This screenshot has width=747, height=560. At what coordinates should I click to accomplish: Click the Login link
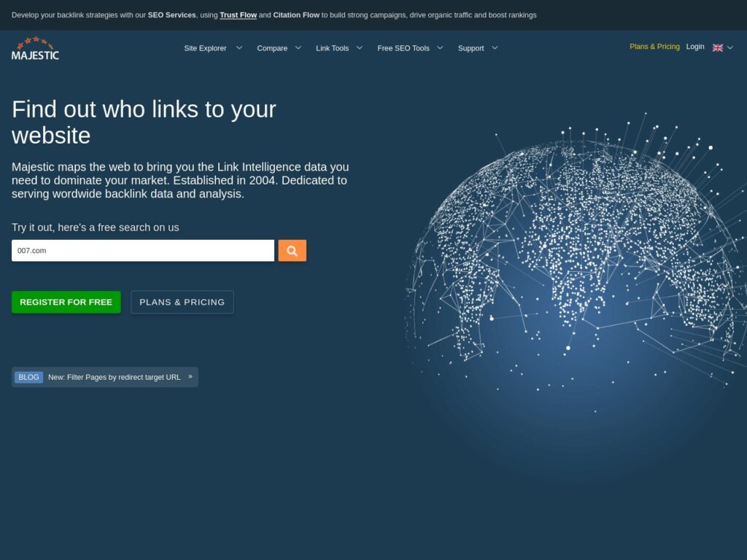[x=695, y=47]
